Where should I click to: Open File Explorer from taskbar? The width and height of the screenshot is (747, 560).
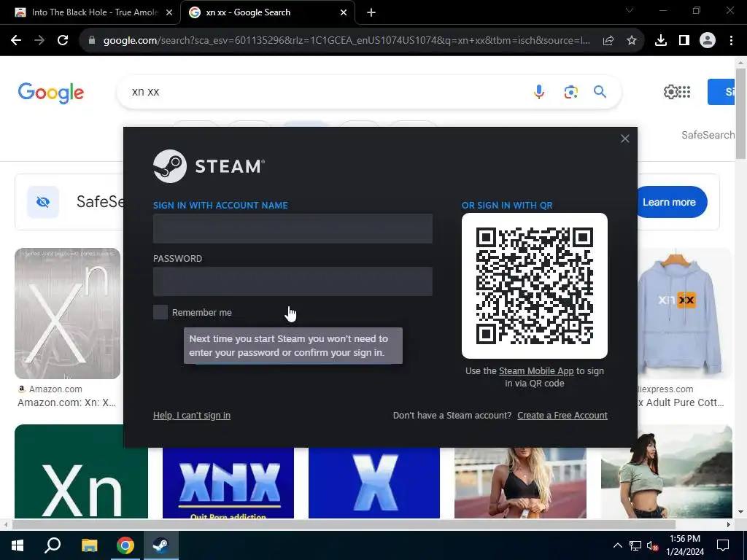(89, 545)
